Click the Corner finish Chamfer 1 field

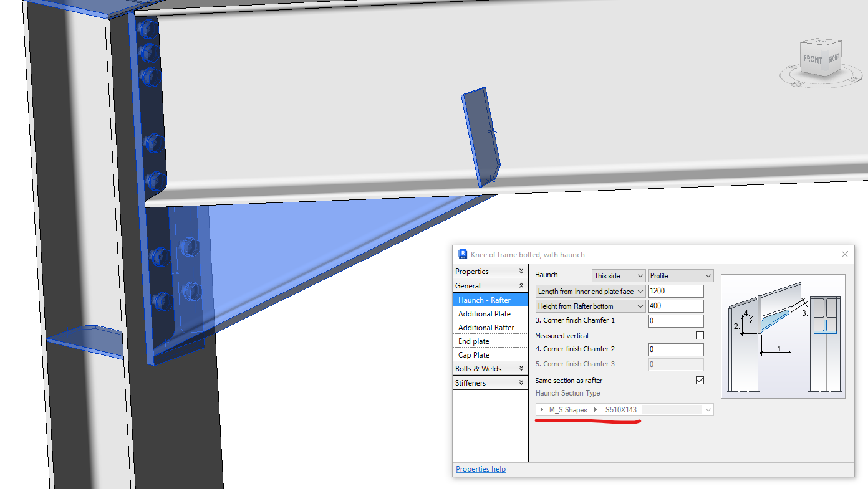[x=676, y=321]
